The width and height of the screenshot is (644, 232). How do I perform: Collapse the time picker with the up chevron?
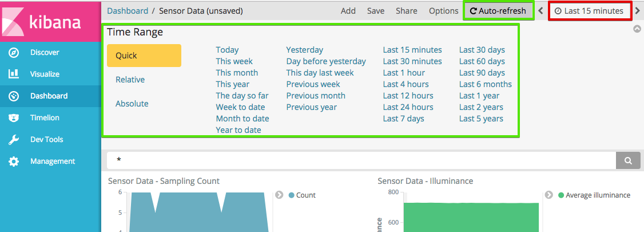click(x=637, y=29)
